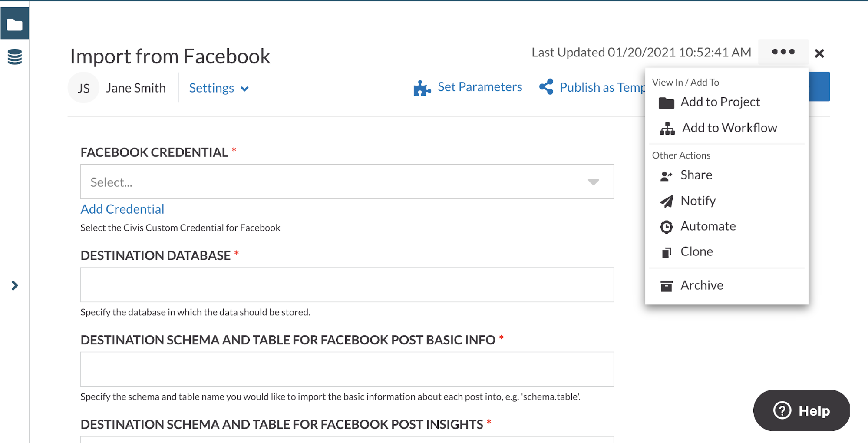Expand the left sidebar with chevron arrow

pos(14,285)
